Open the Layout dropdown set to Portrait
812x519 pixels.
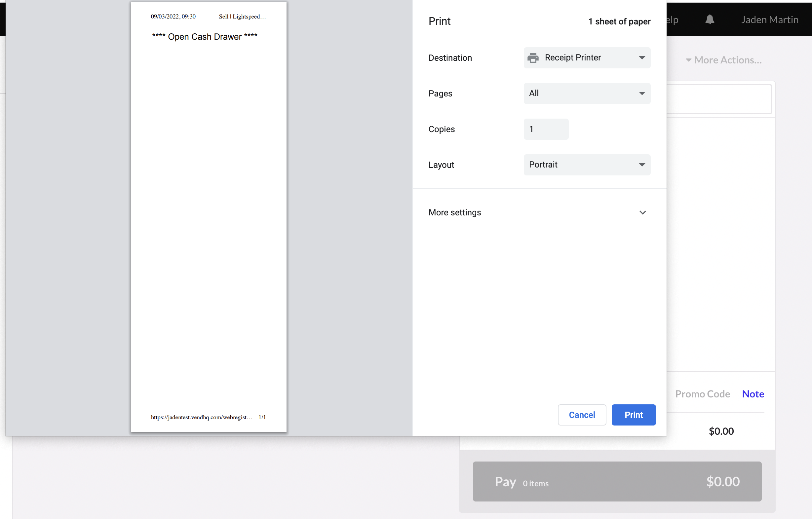[587, 165]
